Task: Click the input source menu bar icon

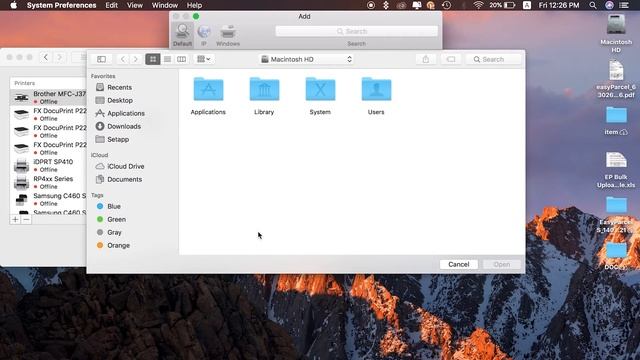Action: pos(527,5)
